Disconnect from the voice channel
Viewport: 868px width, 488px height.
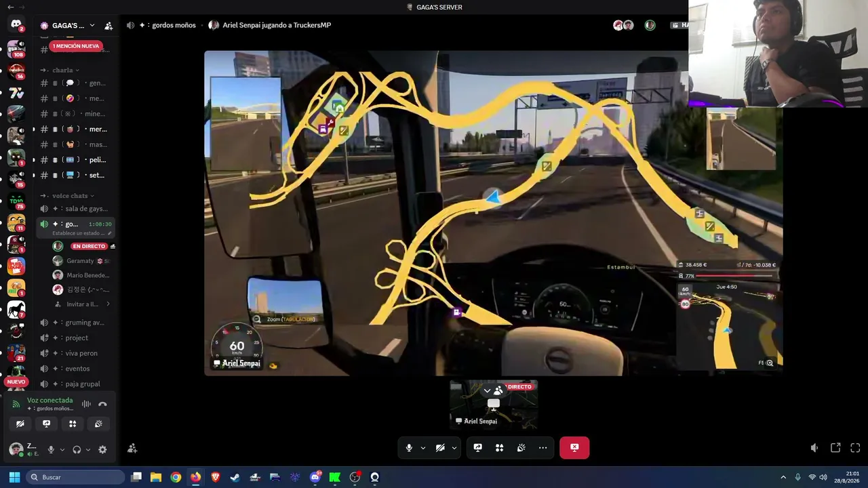click(102, 404)
